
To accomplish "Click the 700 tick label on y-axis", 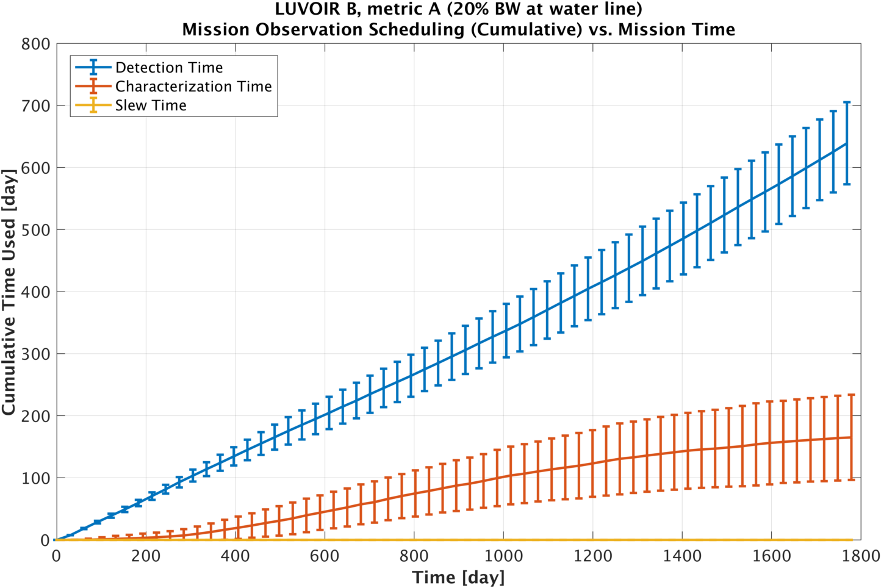I will 35,106.
